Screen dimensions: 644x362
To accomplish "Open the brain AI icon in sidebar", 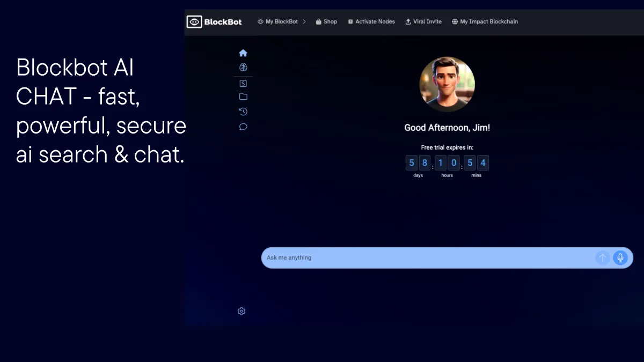I will (243, 68).
